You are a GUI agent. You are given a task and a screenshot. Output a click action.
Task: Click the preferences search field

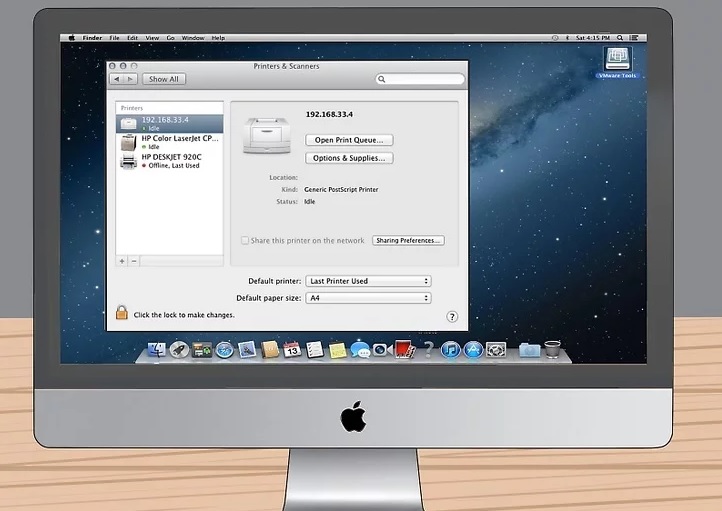click(x=420, y=79)
